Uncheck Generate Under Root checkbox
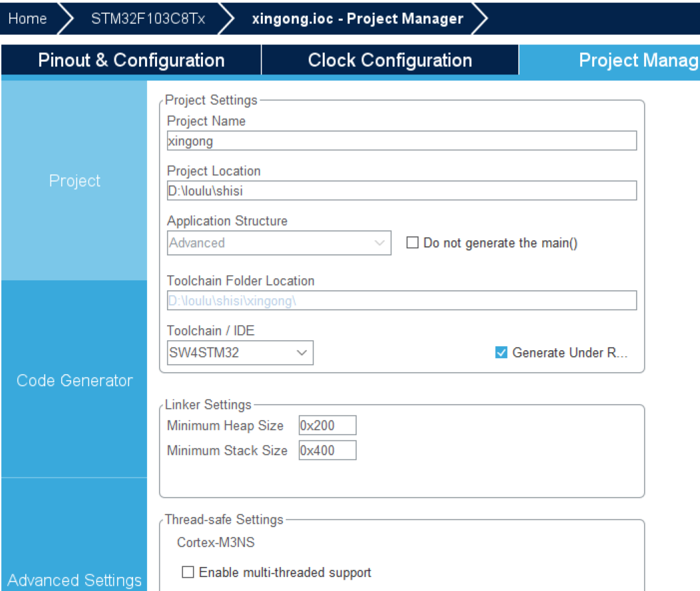 501,353
